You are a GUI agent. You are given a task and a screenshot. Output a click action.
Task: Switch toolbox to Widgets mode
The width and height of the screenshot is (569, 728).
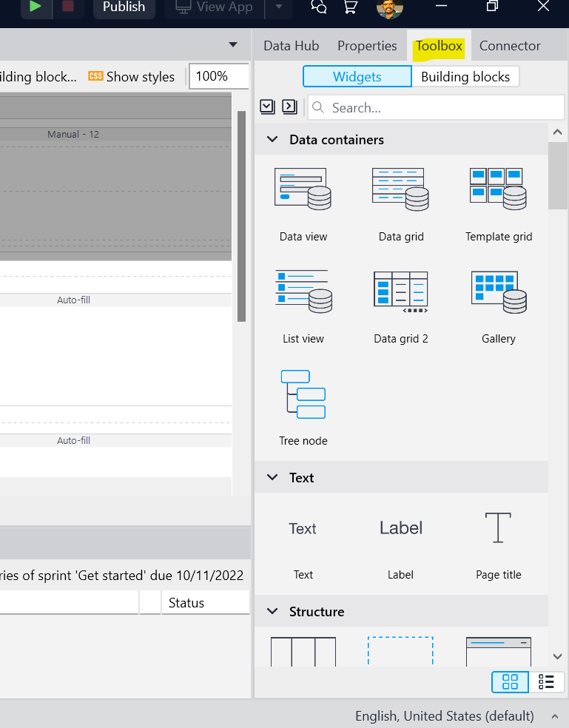(x=357, y=76)
